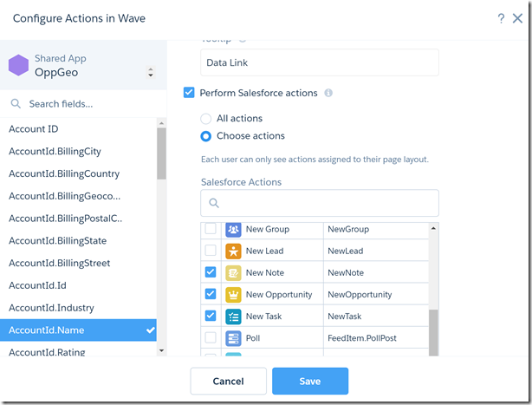Select AccountId.BillingStreet field
The width and height of the screenshot is (532, 405).
[x=78, y=264]
